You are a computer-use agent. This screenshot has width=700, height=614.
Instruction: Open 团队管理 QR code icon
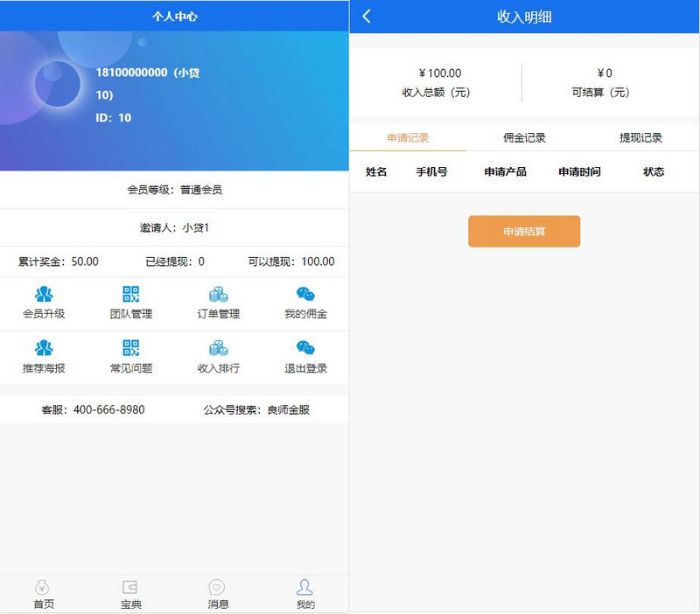pos(130,294)
